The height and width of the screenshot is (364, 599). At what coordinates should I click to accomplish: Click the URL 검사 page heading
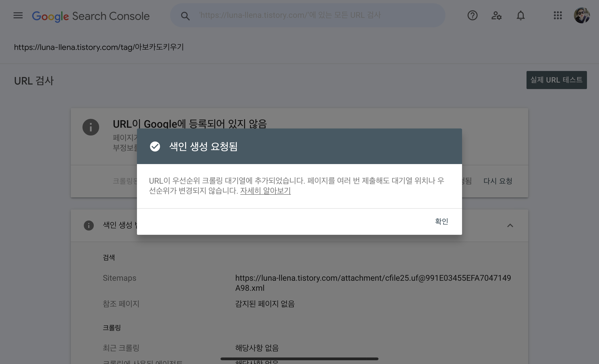(x=34, y=81)
